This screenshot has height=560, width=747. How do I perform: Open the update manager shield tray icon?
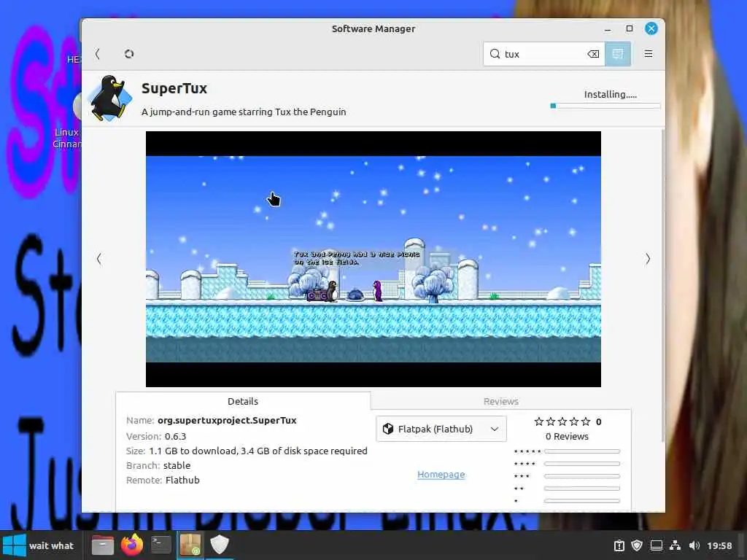point(637,545)
